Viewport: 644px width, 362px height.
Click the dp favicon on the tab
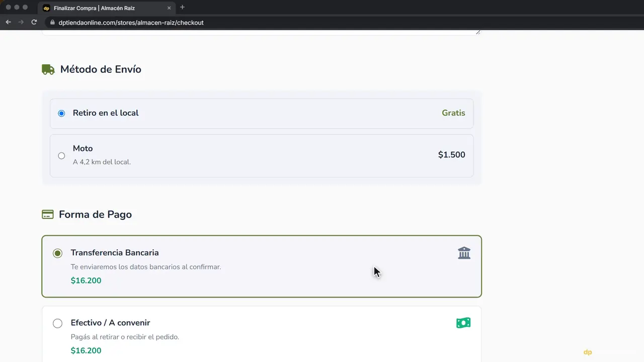(46, 8)
